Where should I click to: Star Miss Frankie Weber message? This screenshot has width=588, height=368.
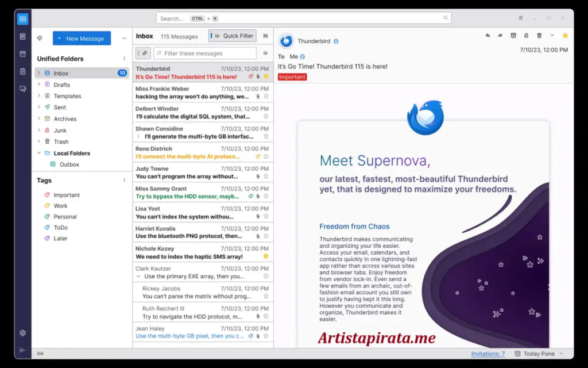pos(266,97)
